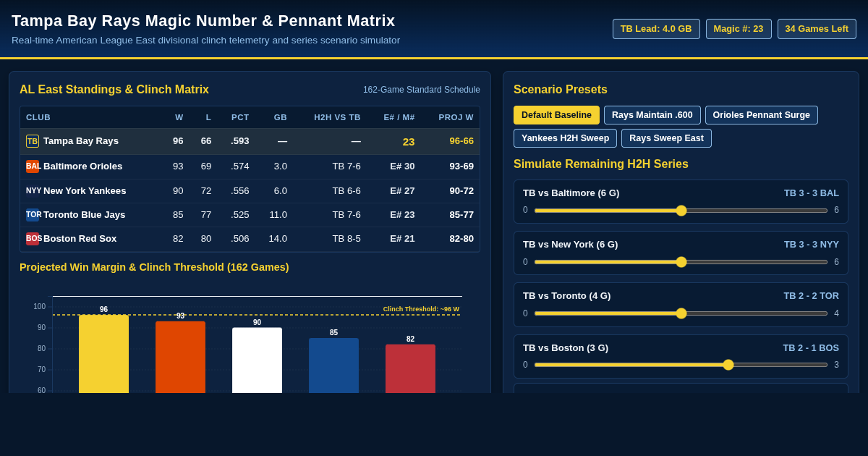
Task: Select the Default Baseline preset
Action: tap(556, 115)
